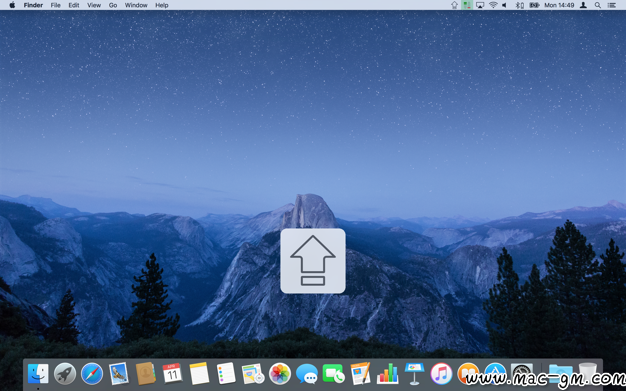Open Finder from the dock

[x=38, y=374]
